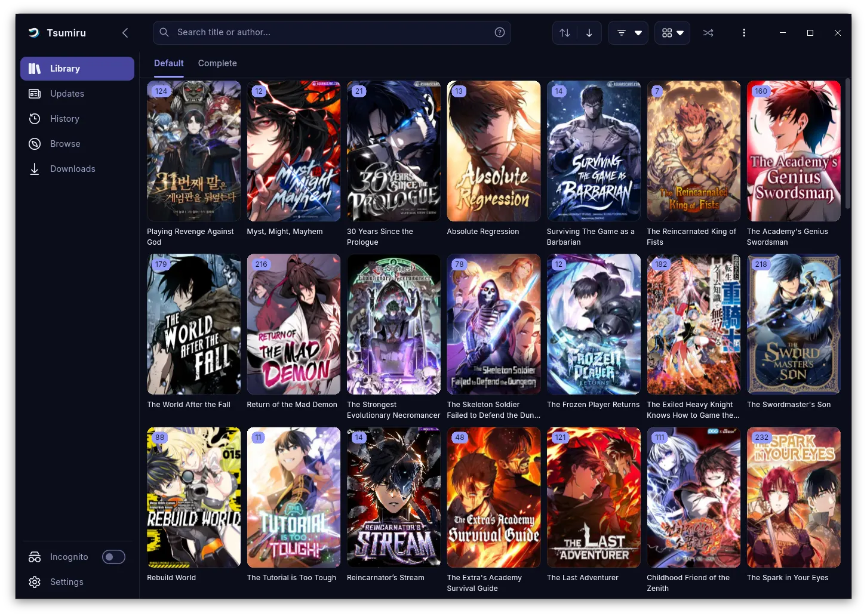Open the three-dot more options menu
The image size is (867, 616).
pyautogui.click(x=744, y=33)
